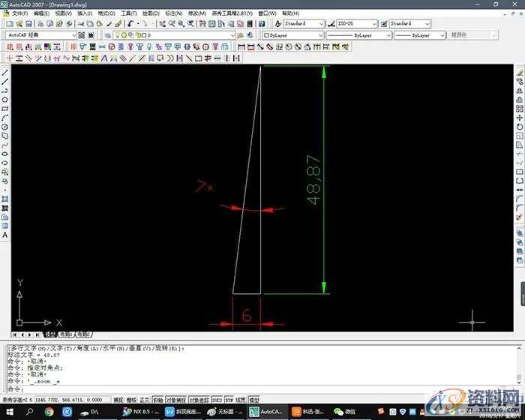Select the Line tool in draw toolbar

point(5,73)
